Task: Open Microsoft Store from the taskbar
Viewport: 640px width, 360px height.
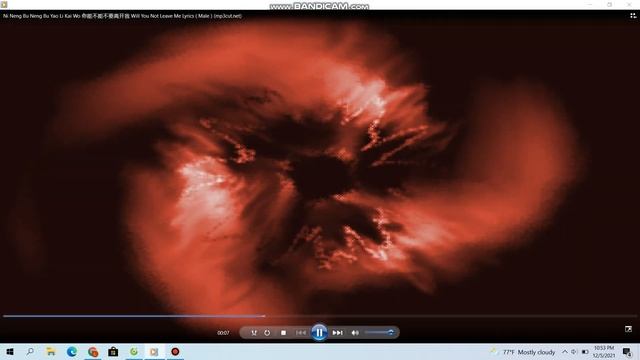Action: pos(113,352)
